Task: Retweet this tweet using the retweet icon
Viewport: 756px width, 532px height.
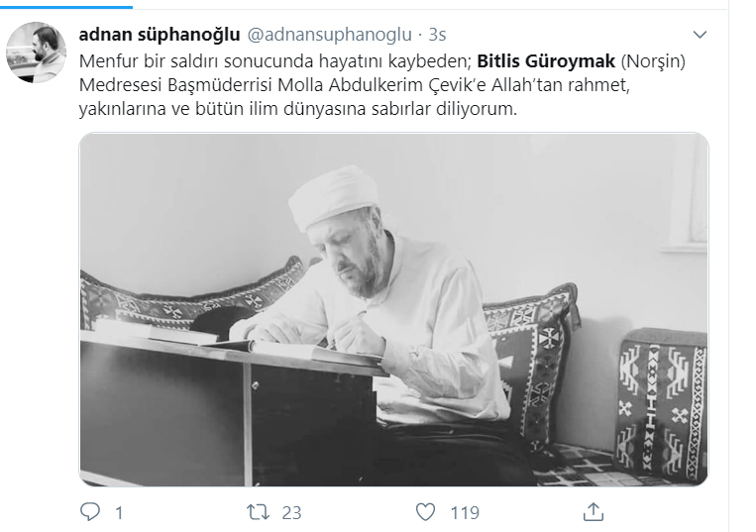Action: click(258, 512)
